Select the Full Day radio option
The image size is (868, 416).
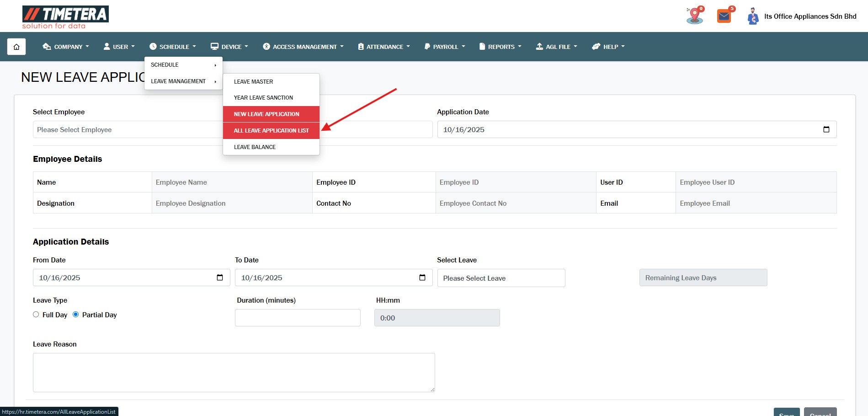click(36, 315)
